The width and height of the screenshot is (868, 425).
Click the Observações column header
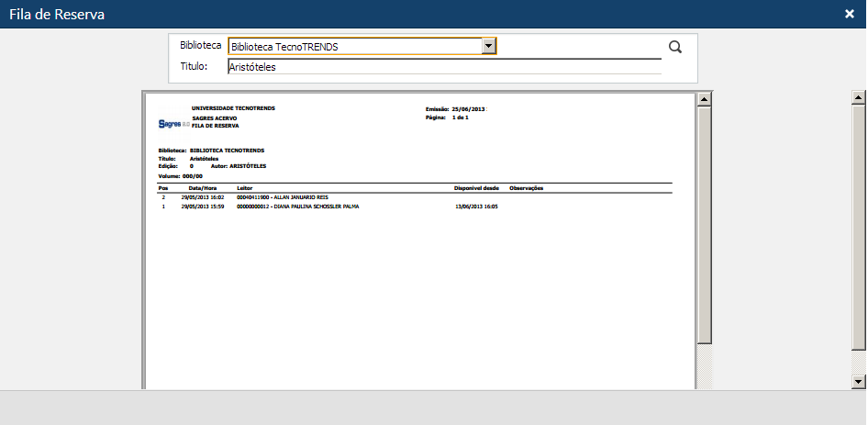(527, 188)
